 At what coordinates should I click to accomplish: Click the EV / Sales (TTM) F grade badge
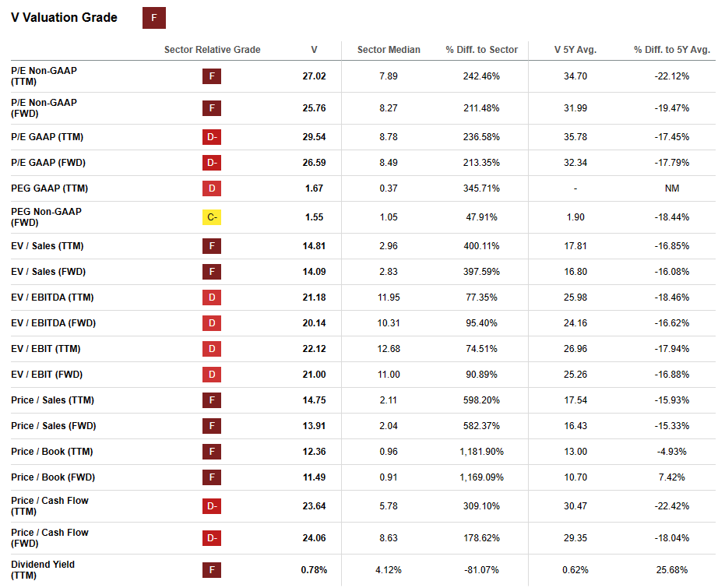(211, 246)
